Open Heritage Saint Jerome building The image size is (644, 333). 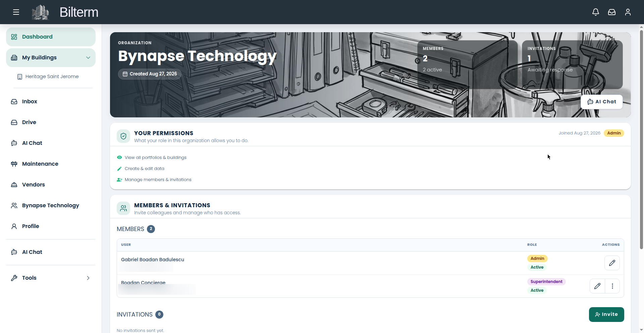[48, 76]
